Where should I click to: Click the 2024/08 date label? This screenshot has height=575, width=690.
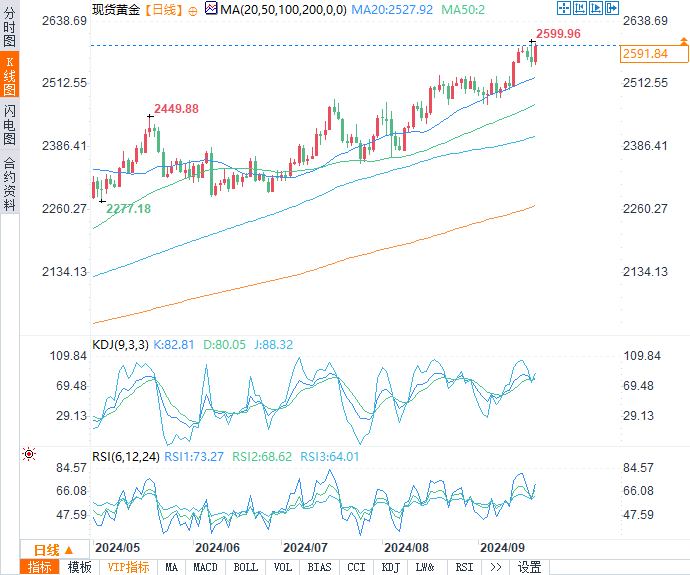point(406,548)
